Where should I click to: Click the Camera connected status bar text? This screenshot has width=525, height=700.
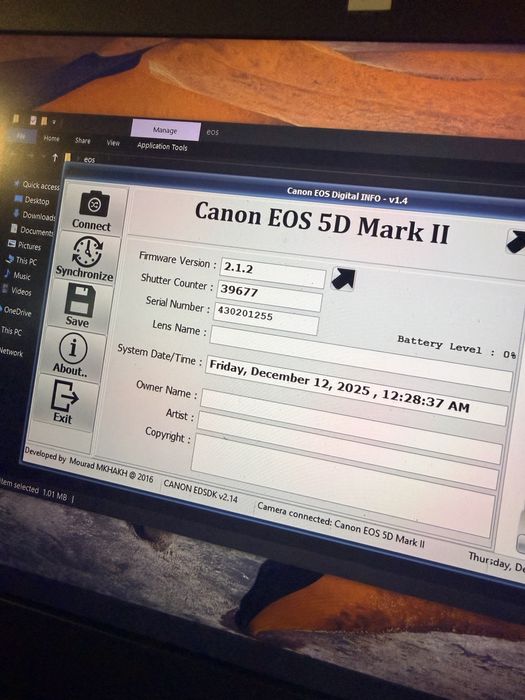(341, 525)
